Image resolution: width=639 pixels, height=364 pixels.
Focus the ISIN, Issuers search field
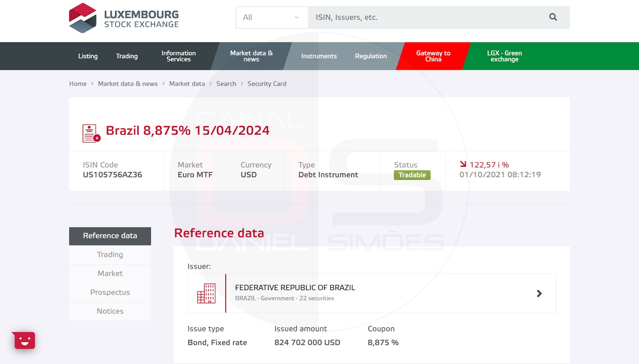pos(427,18)
